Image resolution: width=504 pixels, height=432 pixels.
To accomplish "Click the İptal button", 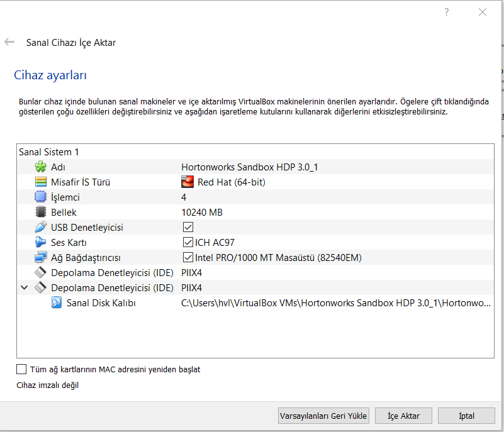I will pos(466,416).
